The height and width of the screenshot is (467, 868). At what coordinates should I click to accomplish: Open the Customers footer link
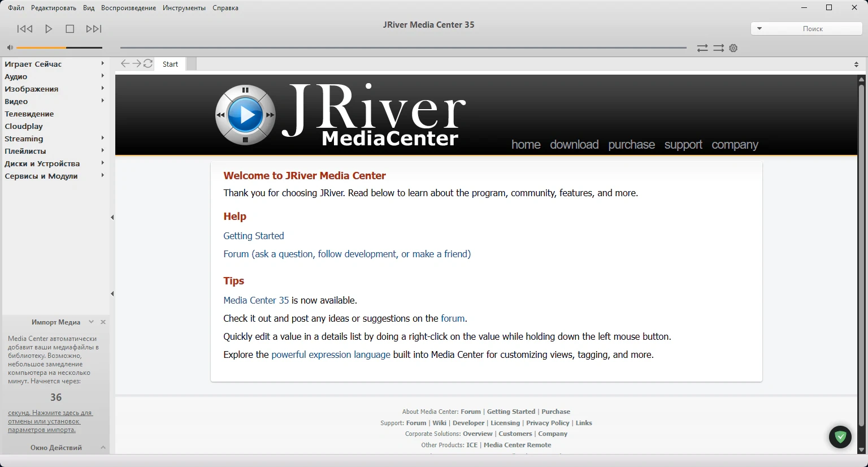pyautogui.click(x=515, y=434)
